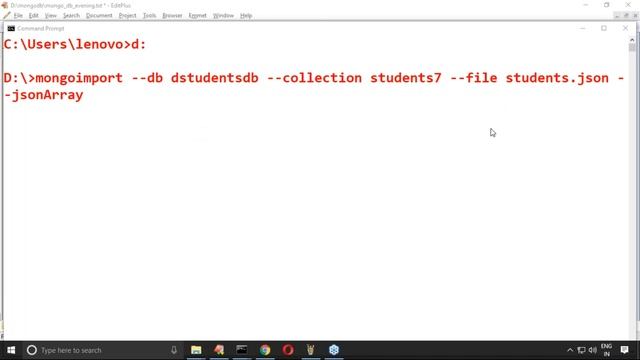Click the pencil icon beside the File menu
The height and width of the screenshot is (360, 640).
pyautogui.click(x=7, y=16)
